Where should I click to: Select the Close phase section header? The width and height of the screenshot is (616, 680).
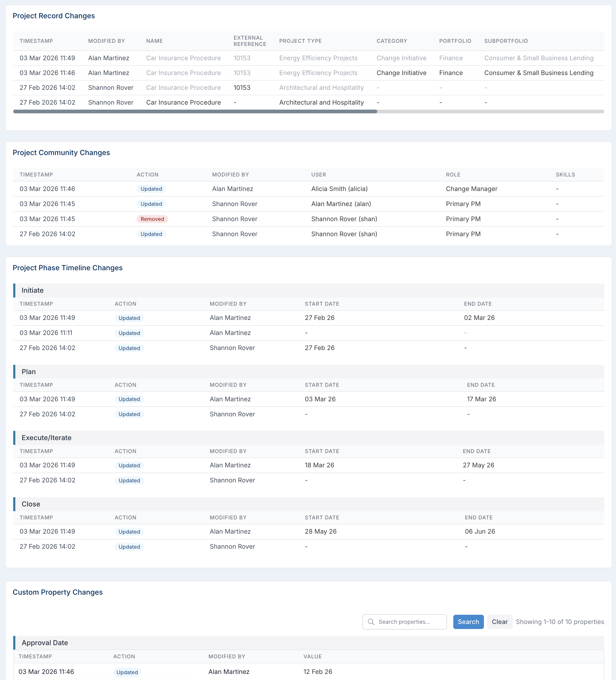tap(309, 504)
